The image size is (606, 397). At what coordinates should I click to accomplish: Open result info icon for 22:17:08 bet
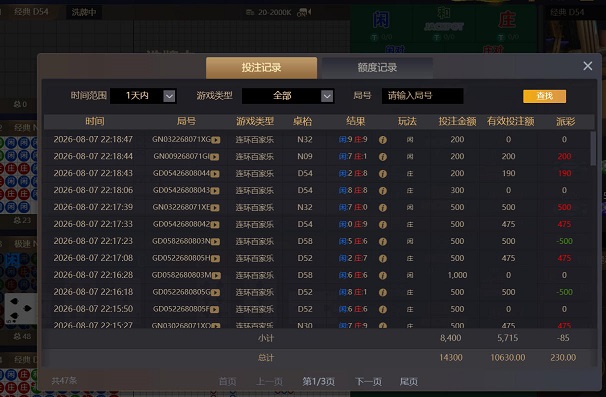(x=383, y=259)
